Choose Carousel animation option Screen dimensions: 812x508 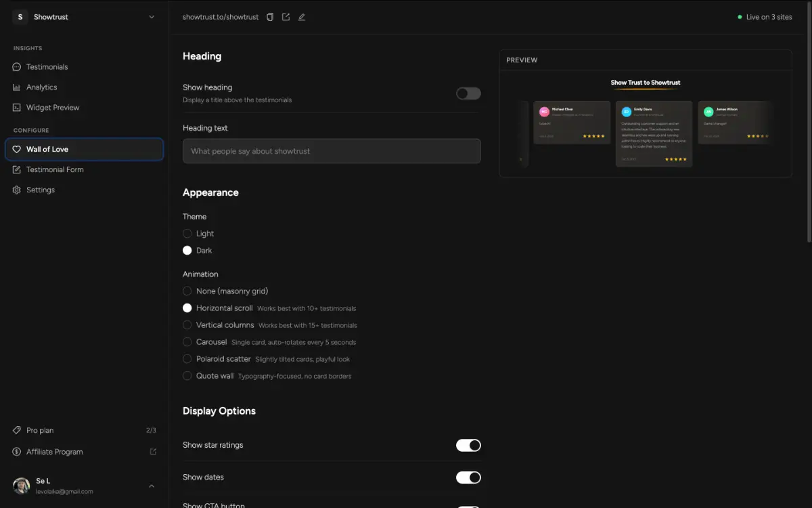(x=187, y=342)
